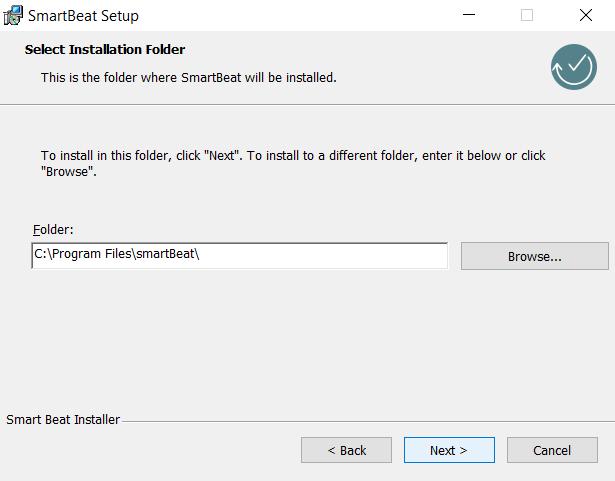
Task: Go back with the < Back button
Action: click(346, 450)
